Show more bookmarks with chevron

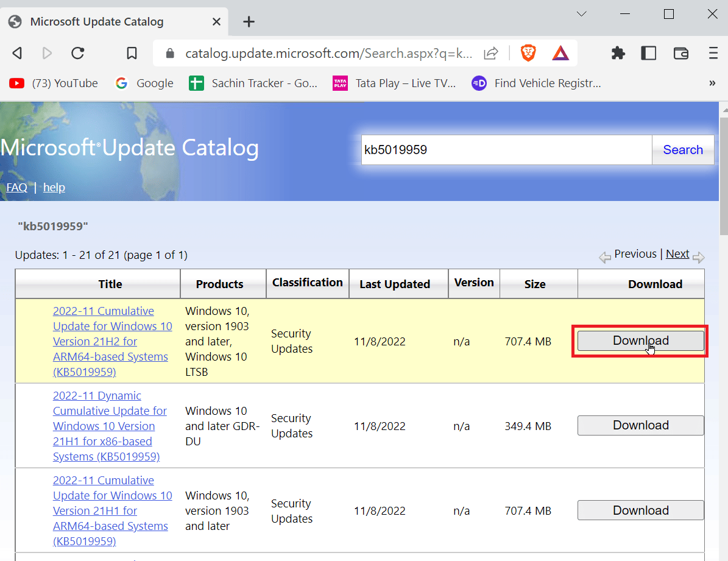(712, 83)
